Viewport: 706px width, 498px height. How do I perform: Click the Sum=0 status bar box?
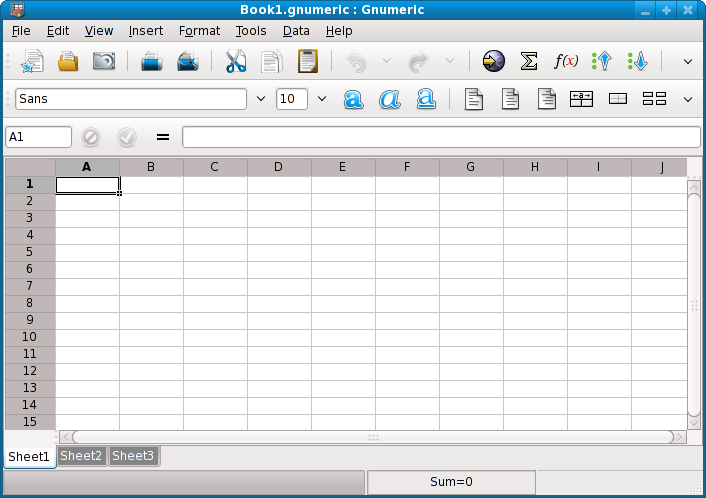pyautogui.click(x=451, y=482)
